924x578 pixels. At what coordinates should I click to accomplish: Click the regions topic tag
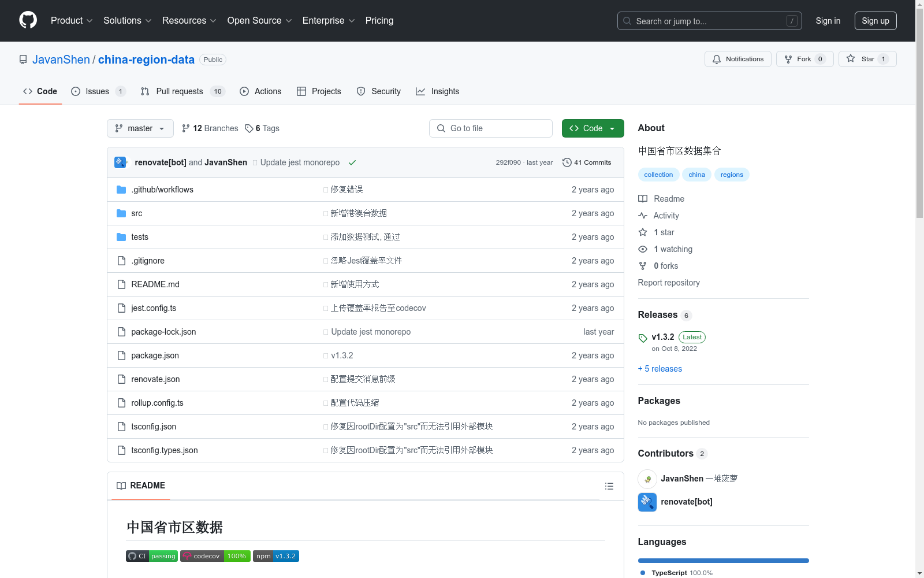(732, 175)
